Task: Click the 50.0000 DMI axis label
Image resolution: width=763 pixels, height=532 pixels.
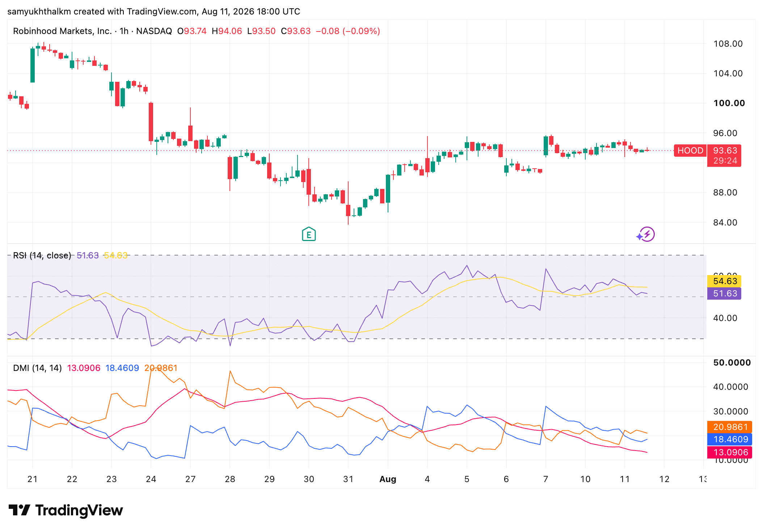Action: (732, 363)
